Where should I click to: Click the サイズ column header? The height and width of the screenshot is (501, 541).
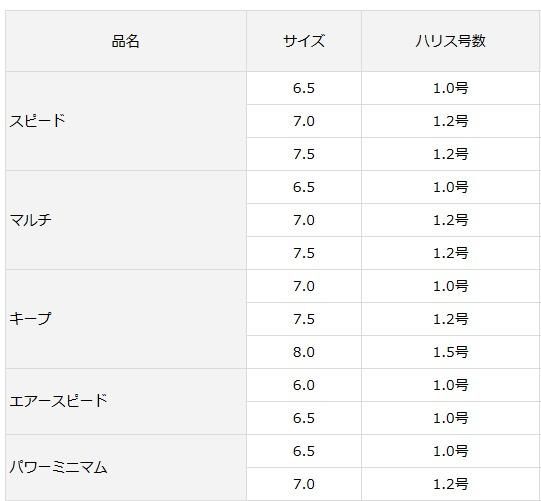(x=304, y=41)
